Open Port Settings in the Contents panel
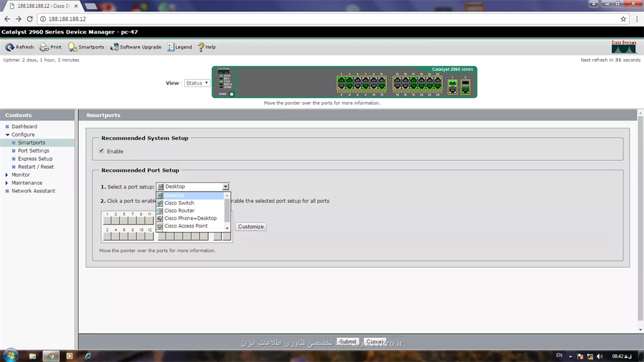 [33, 151]
